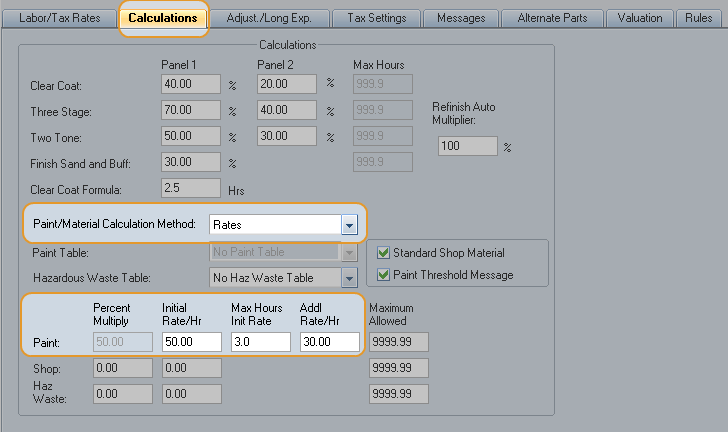Select the Refinish Auto Multiplier field
Viewport: 728px width, 432px height.
[x=467, y=146]
